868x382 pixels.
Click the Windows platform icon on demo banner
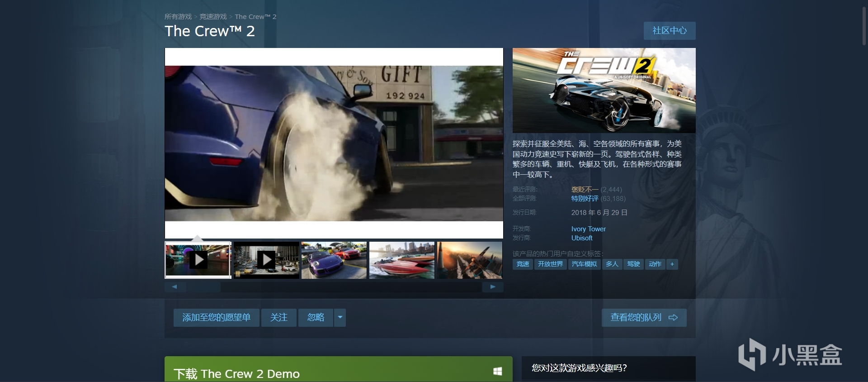point(497,372)
